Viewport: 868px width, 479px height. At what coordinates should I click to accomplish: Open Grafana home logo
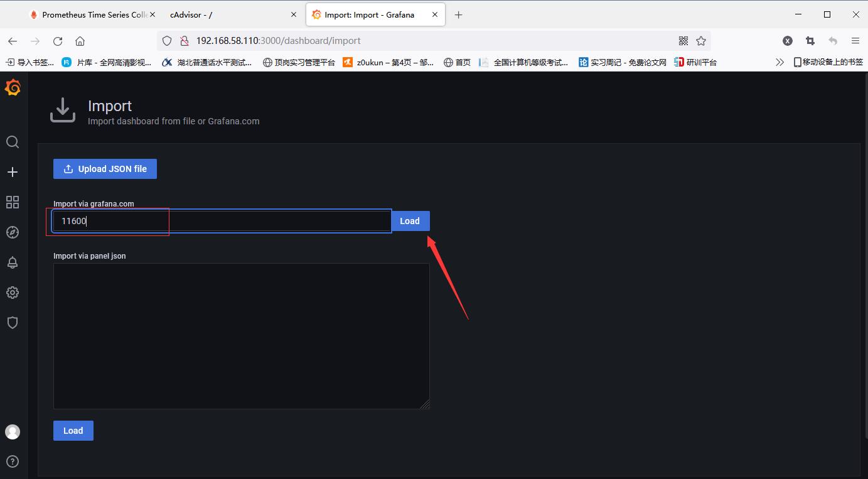[x=13, y=88]
